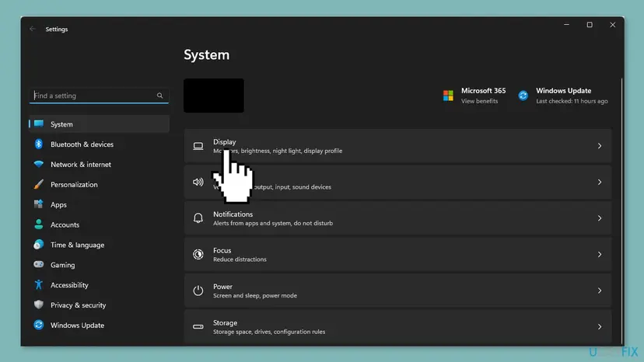Open Windows Update Last checked link
Screen dimensions: 644x362
coord(572,101)
